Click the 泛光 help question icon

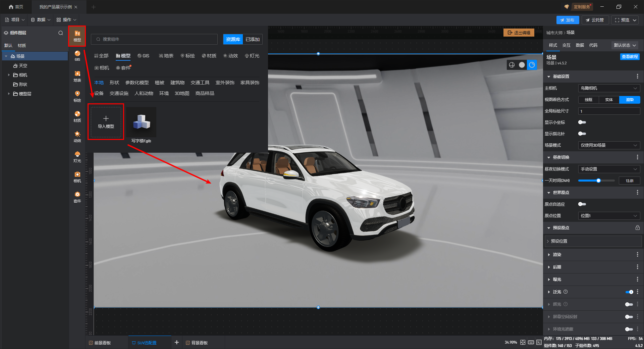(x=566, y=292)
